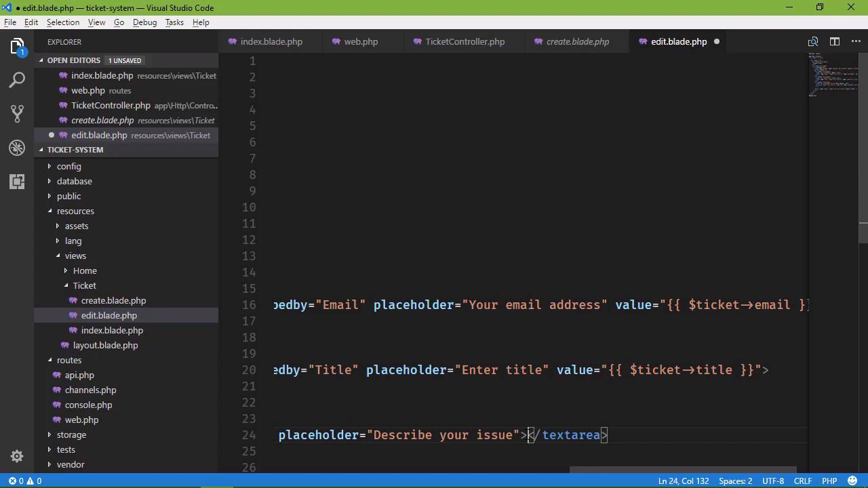The height and width of the screenshot is (488, 868).
Task: Click Ln 24, Col 132 in status bar
Action: click(x=683, y=481)
